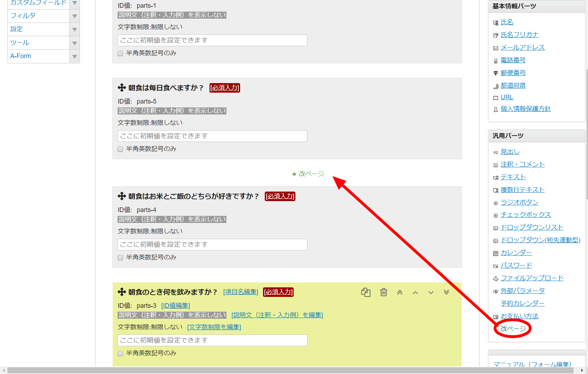Expand the ツール sidebar menu arrow
588x374 pixels.
tap(75, 43)
